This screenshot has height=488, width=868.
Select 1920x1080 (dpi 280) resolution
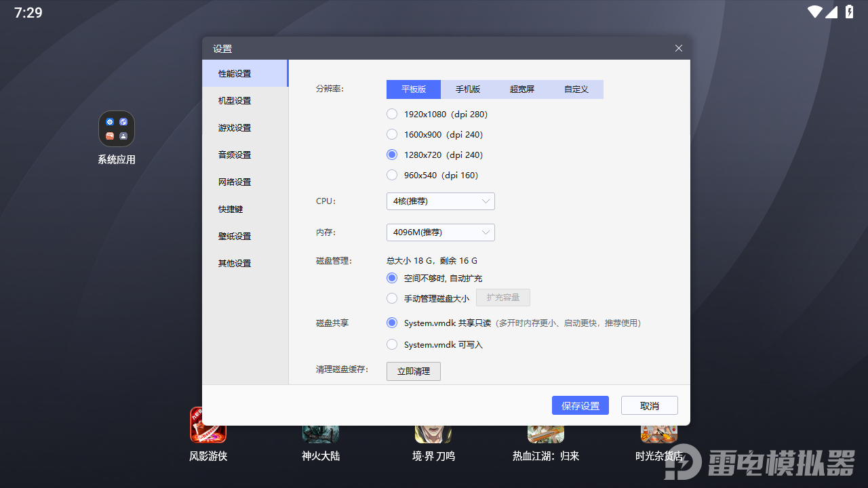392,114
